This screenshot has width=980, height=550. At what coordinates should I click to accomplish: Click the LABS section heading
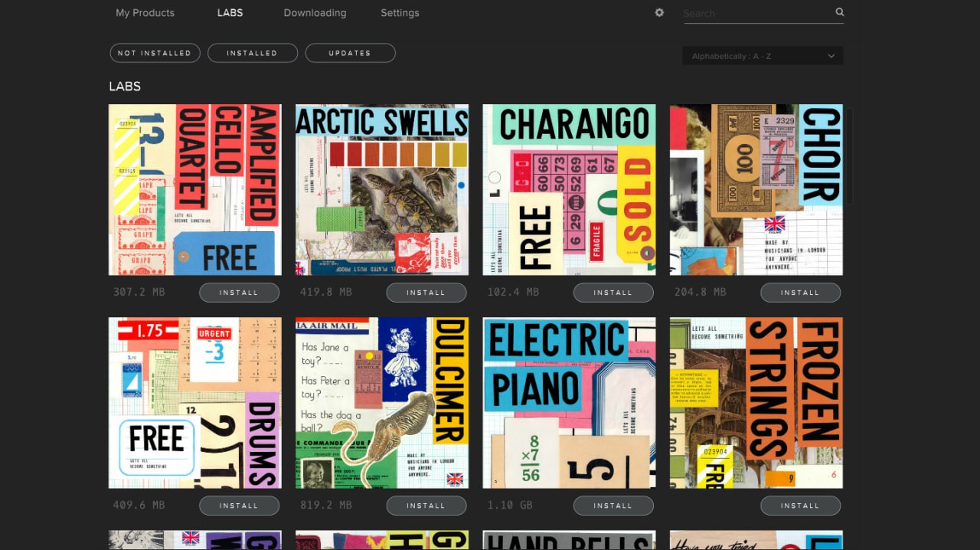click(x=125, y=87)
